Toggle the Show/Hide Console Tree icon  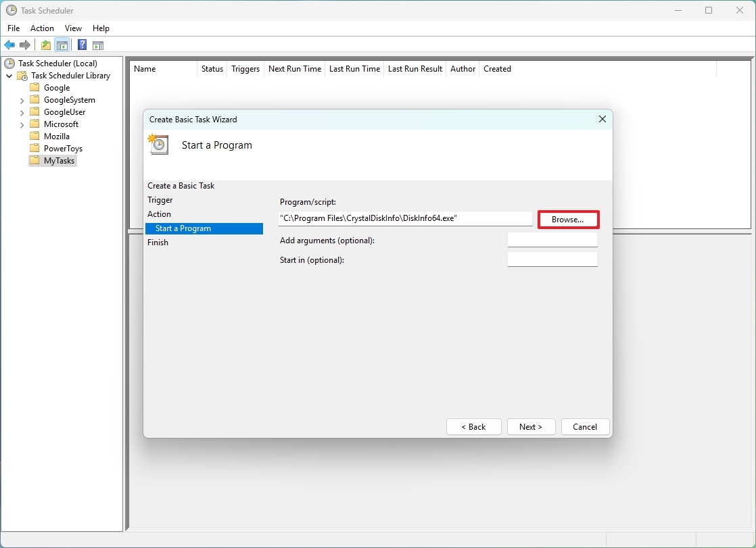point(62,45)
